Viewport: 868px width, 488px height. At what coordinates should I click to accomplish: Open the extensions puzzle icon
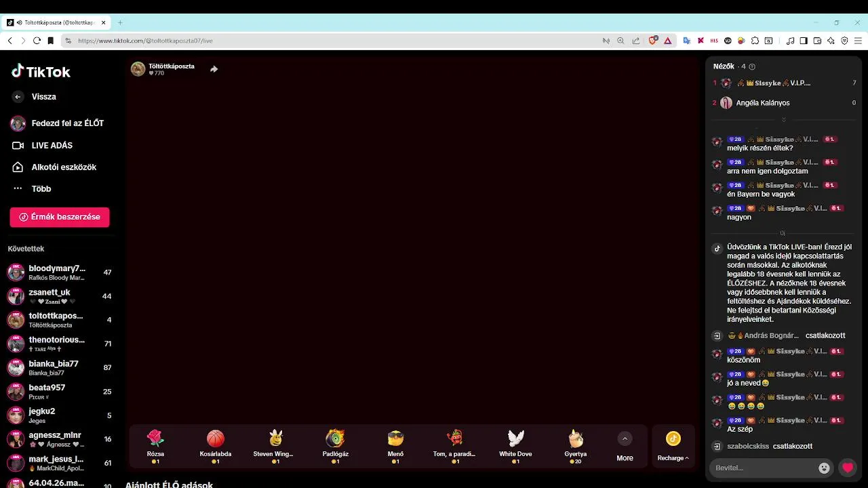click(755, 41)
